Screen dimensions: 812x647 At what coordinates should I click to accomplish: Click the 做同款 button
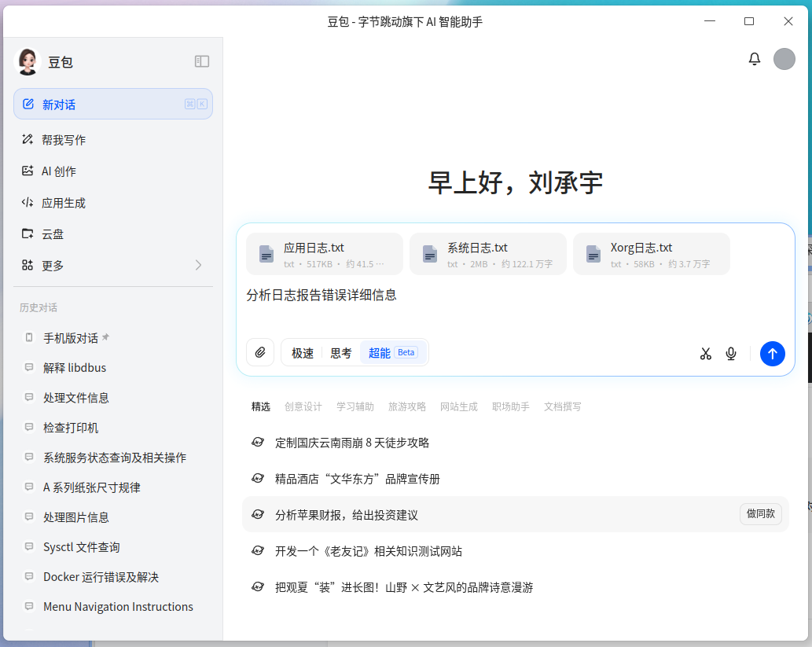[x=761, y=514]
